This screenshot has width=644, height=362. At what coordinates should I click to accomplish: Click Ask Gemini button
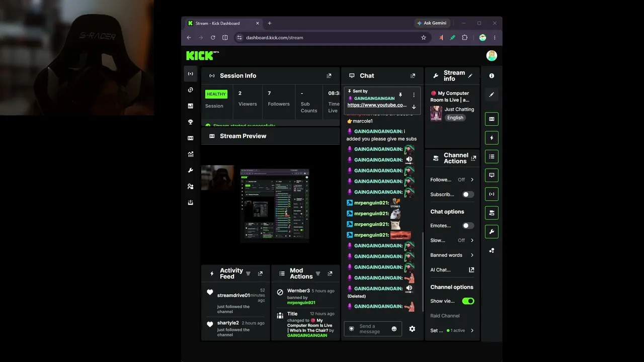432,23
